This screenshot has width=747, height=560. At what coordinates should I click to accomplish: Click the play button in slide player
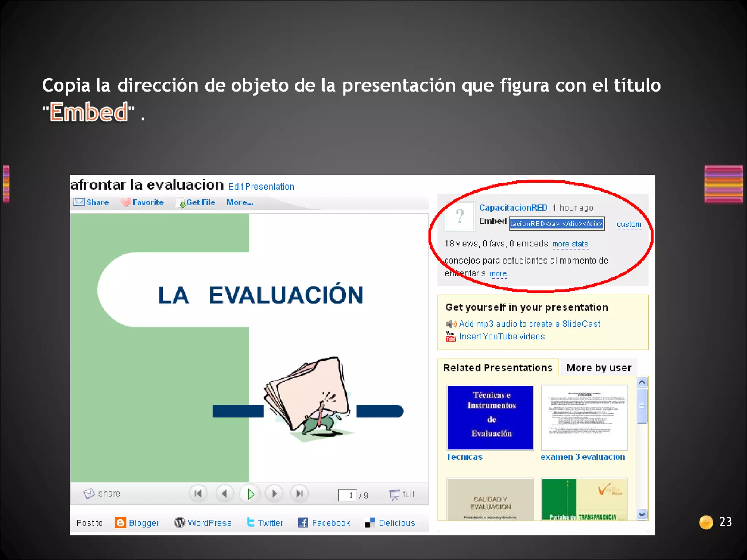click(x=250, y=494)
